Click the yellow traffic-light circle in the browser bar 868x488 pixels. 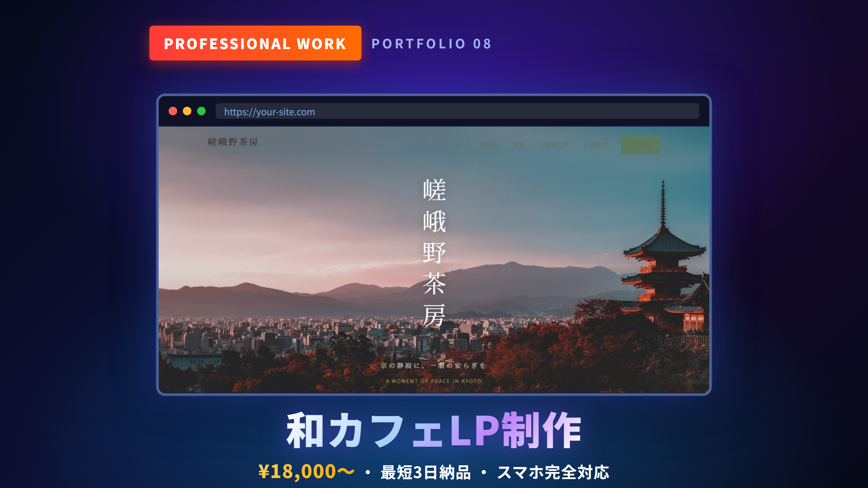pos(187,111)
